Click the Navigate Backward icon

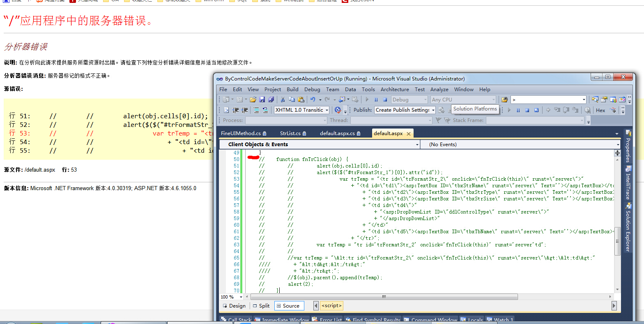(342, 99)
